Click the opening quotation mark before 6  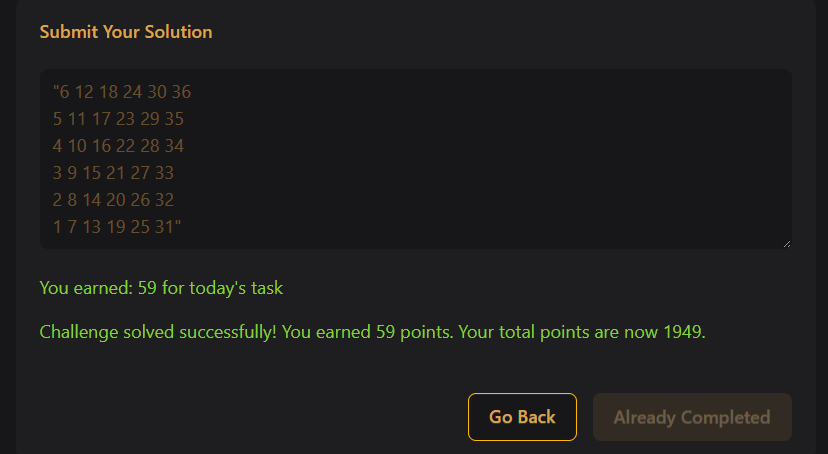coord(55,93)
